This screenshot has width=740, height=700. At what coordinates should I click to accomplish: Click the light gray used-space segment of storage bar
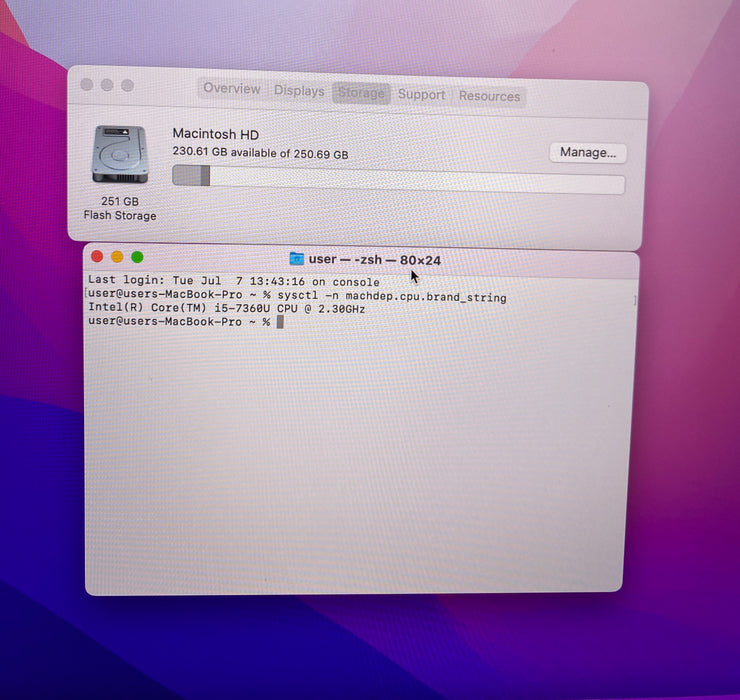click(x=186, y=175)
